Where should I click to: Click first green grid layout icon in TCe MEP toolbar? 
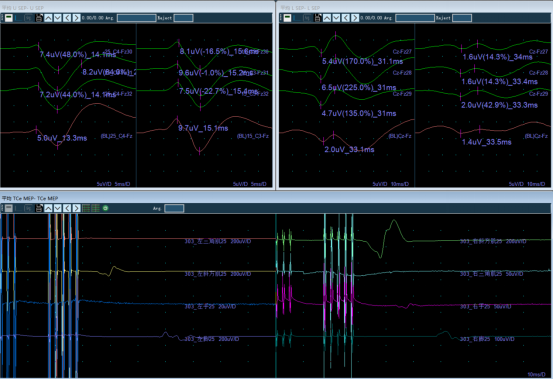(x=86, y=208)
